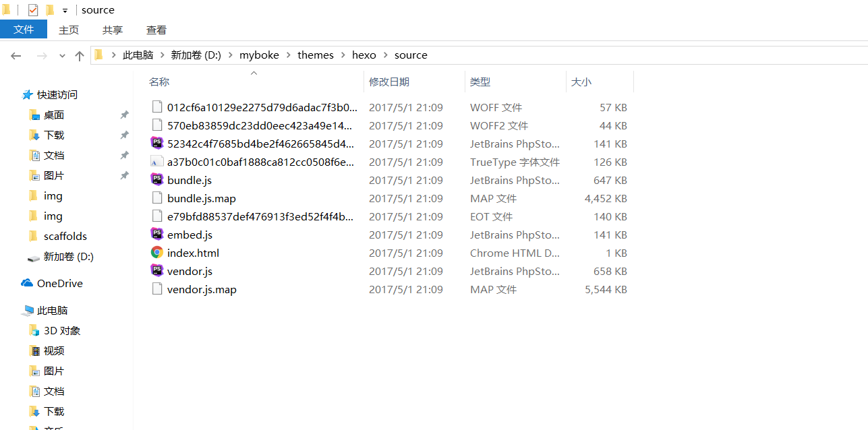Click the scaffolds folder icon in sidebar

click(x=34, y=237)
